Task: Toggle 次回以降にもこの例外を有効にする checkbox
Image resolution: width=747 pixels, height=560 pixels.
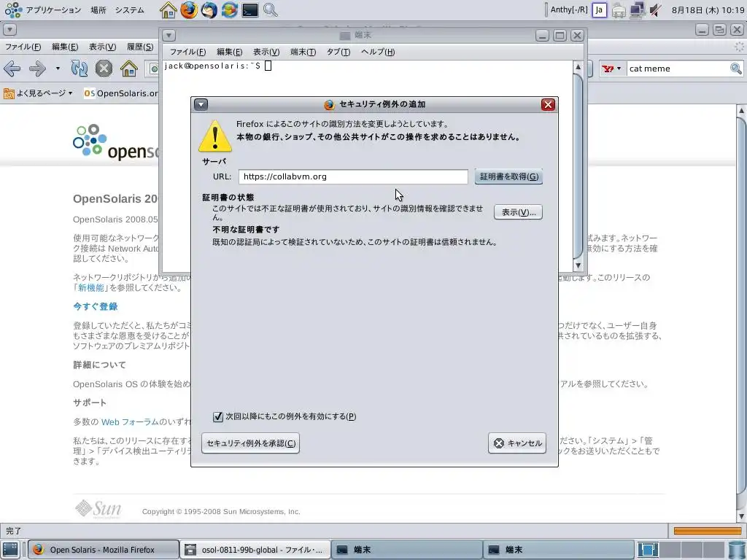Action: point(217,416)
